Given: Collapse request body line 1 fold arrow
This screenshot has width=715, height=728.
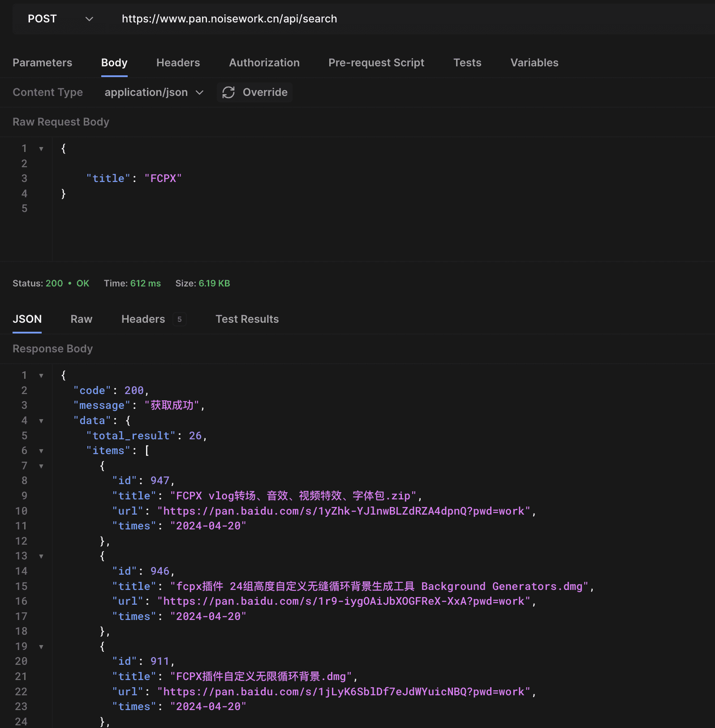Looking at the screenshot, I should (x=41, y=149).
